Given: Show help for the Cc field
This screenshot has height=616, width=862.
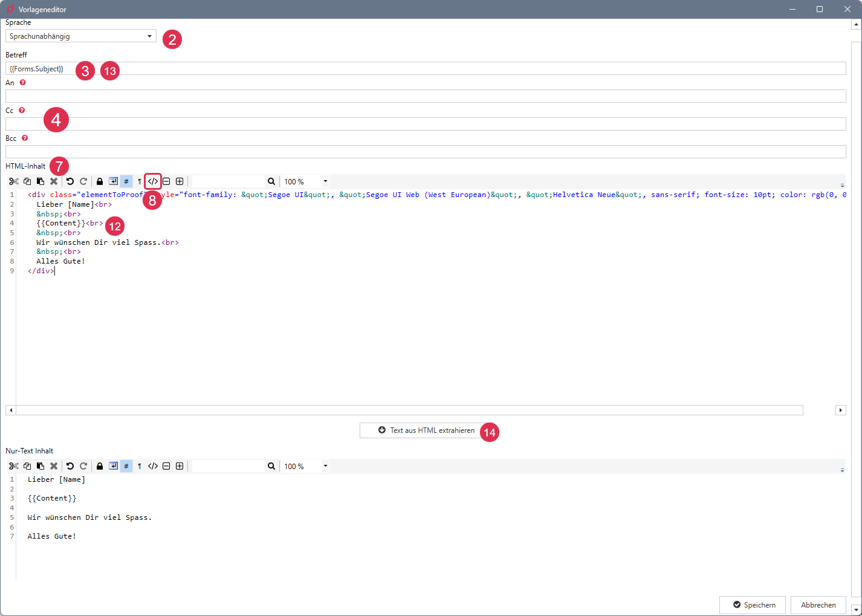Looking at the screenshot, I should [x=22, y=110].
